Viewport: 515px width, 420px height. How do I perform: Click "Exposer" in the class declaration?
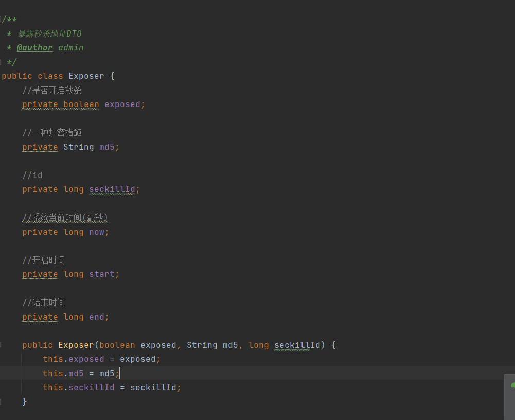point(86,76)
